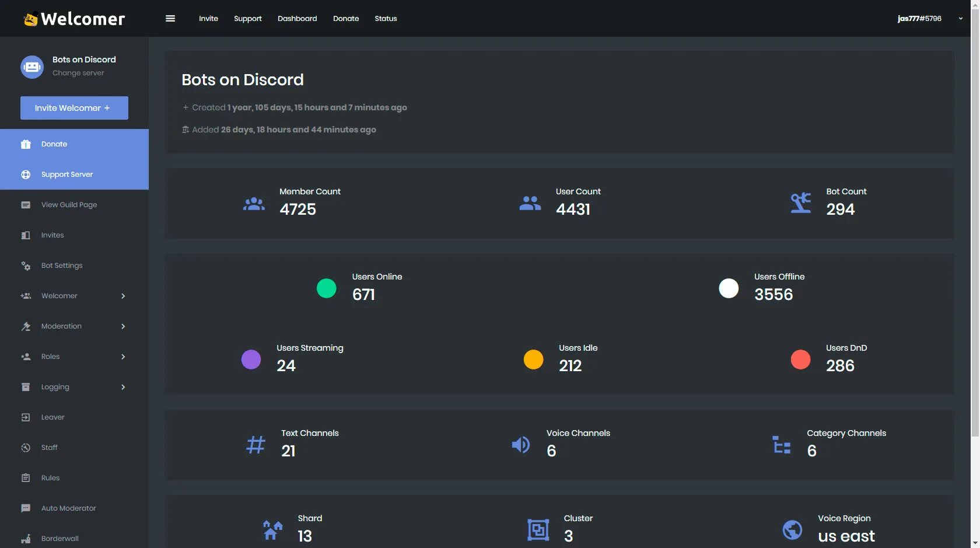Click the Member Count value 4725
The width and height of the screenshot is (980, 548).
[298, 209]
